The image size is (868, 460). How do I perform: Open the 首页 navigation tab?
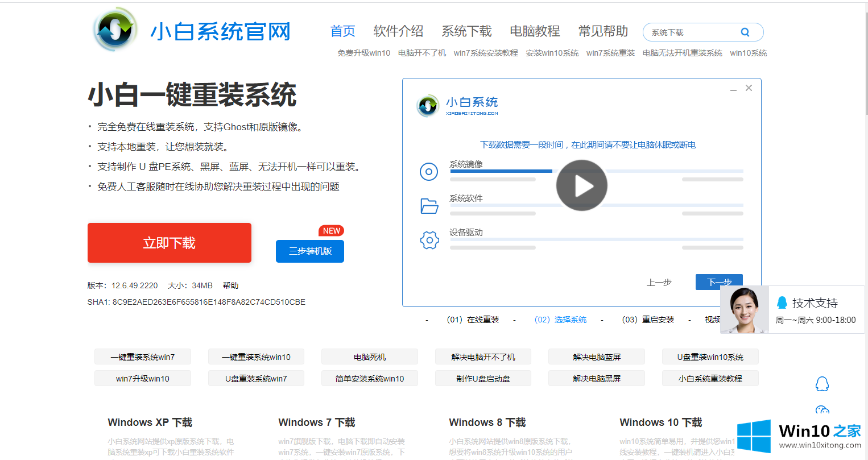point(343,31)
